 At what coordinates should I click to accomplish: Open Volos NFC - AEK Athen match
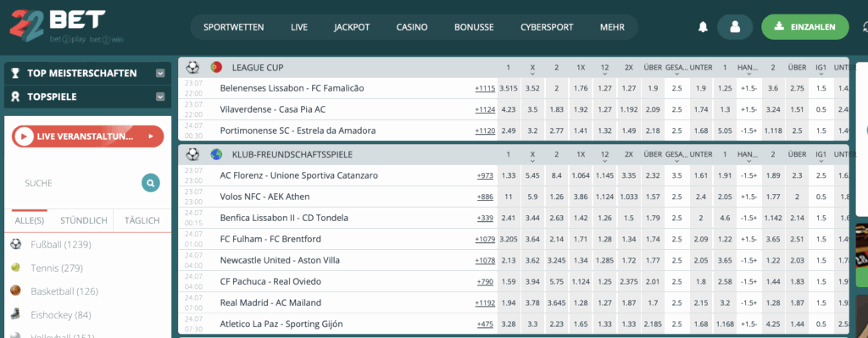(x=264, y=197)
